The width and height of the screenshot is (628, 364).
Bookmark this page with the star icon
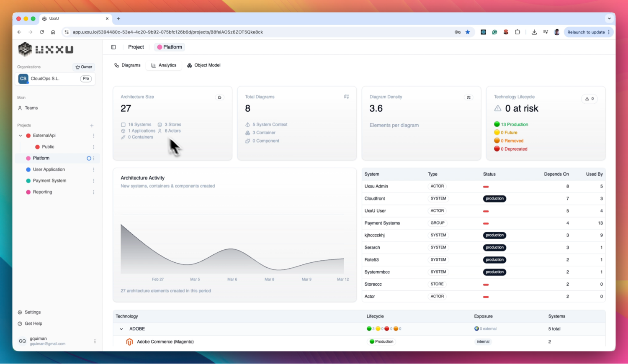coord(468,32)
